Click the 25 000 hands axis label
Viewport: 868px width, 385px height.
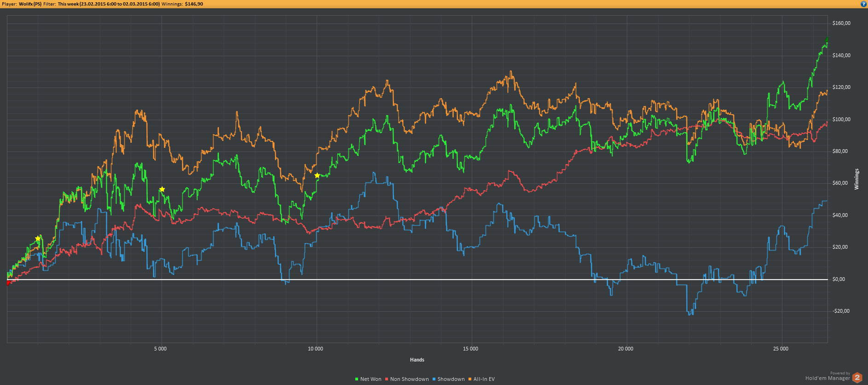tap(781, 349)
